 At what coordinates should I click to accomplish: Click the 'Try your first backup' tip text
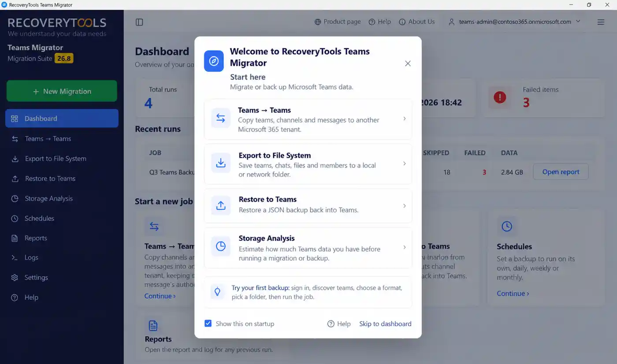tap(317, 292)
